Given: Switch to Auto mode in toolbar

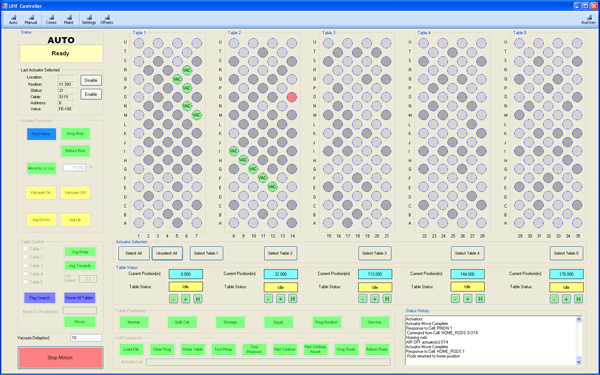Looking at the screenshot, I should [x=13, y=20].
